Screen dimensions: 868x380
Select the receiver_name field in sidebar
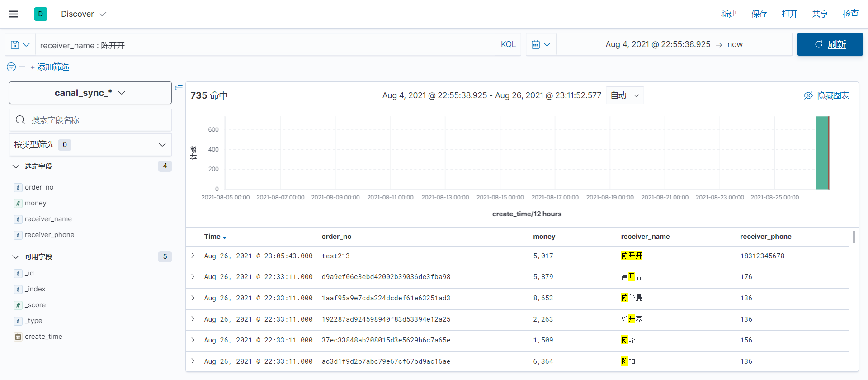click(48, 219)
